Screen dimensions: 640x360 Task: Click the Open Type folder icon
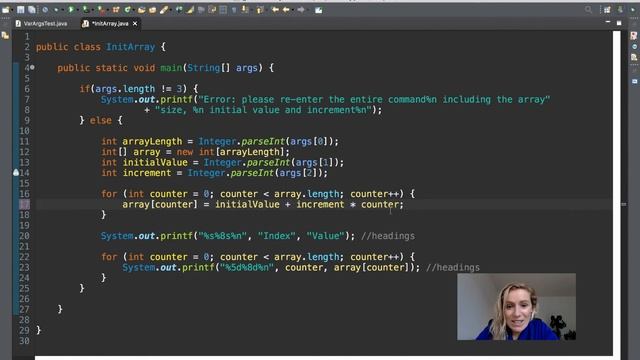(x=141, y=10)
